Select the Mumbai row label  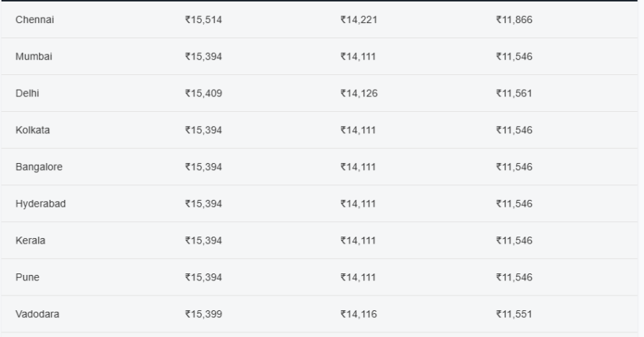[32, 57]
